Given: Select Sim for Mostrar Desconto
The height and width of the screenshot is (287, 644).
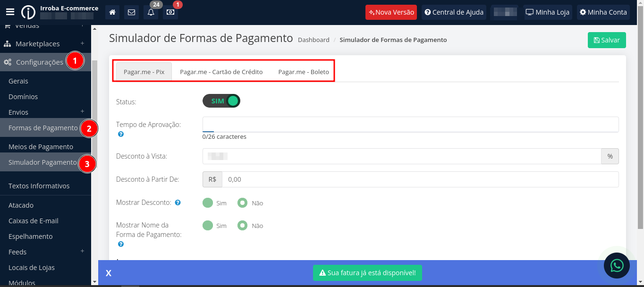Looking at the screenshot, I should pos(208,203).
